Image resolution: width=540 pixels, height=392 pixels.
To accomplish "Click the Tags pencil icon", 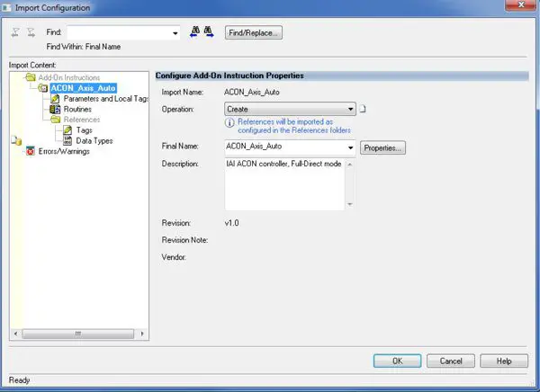I will (x=67, y=129).
